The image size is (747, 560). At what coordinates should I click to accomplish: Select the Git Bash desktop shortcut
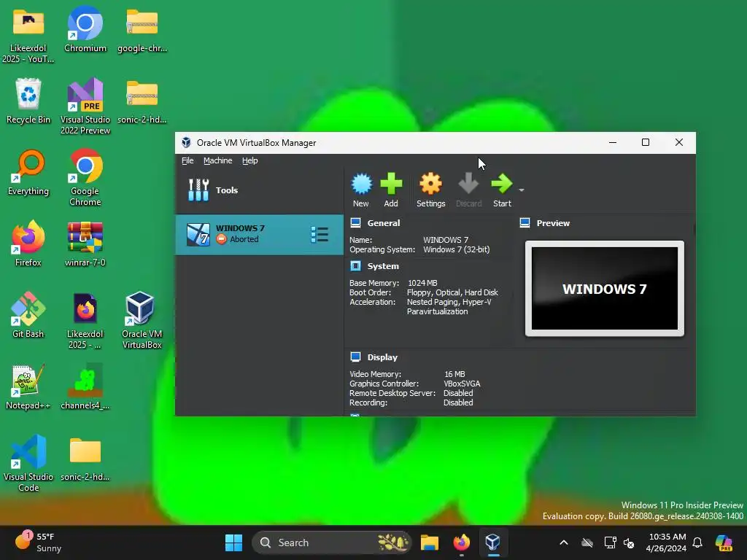coord(28,314)
